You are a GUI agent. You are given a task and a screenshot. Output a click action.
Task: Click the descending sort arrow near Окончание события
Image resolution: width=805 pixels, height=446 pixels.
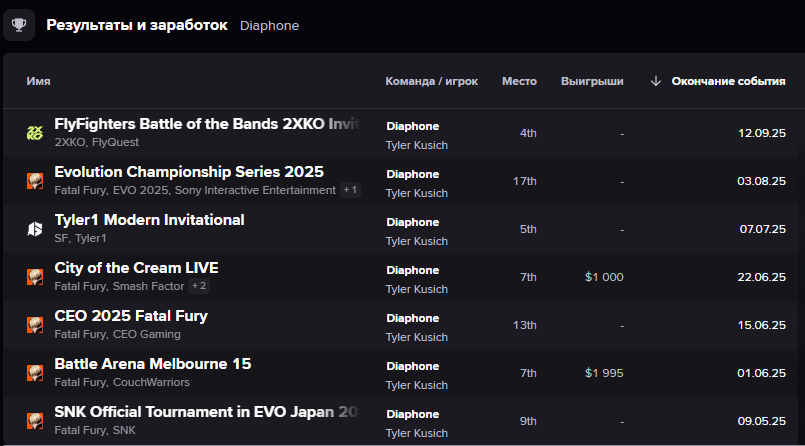coord(656,81)
